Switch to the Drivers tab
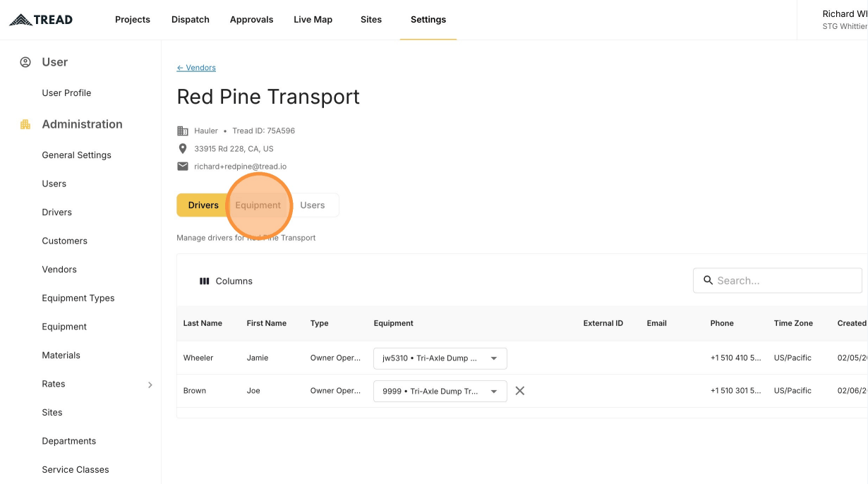The width and height of the screenshot is (868, 484). point(203,205)
